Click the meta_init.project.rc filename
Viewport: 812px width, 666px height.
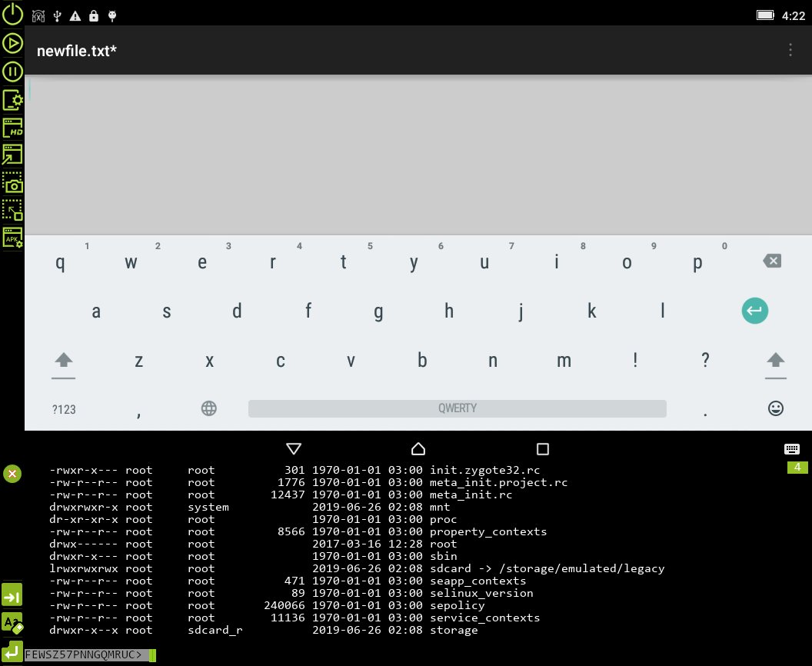(x=499, y=482)
